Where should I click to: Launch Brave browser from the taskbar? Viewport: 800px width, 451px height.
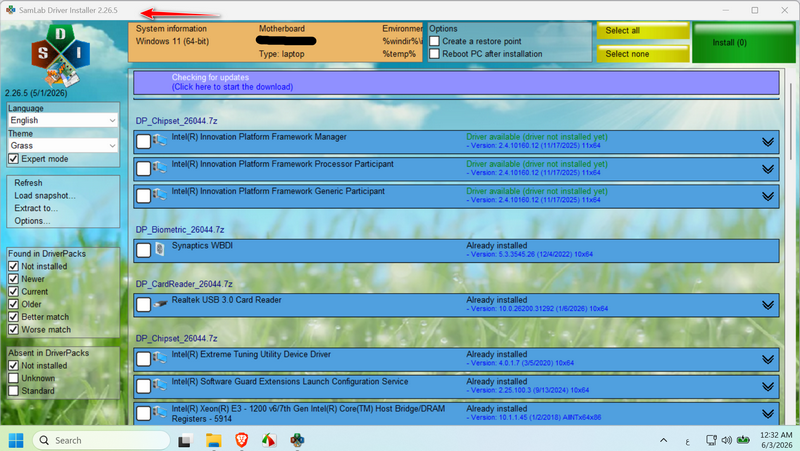(241, 440)
